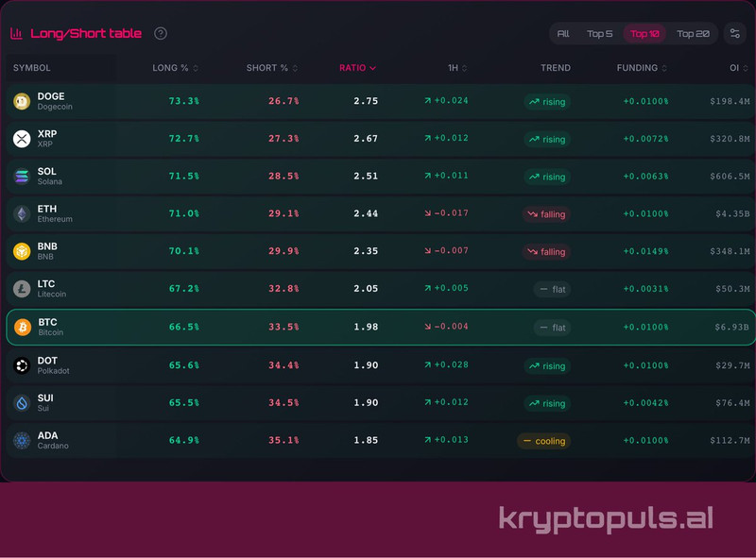
Task: Click the TREND column header
Action: [556, 68]
